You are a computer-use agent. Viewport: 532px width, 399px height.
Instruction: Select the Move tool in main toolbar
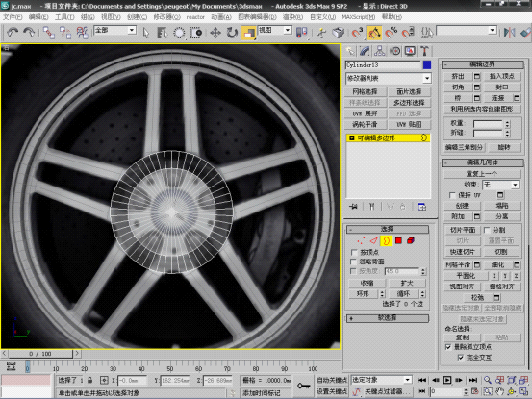215,33
